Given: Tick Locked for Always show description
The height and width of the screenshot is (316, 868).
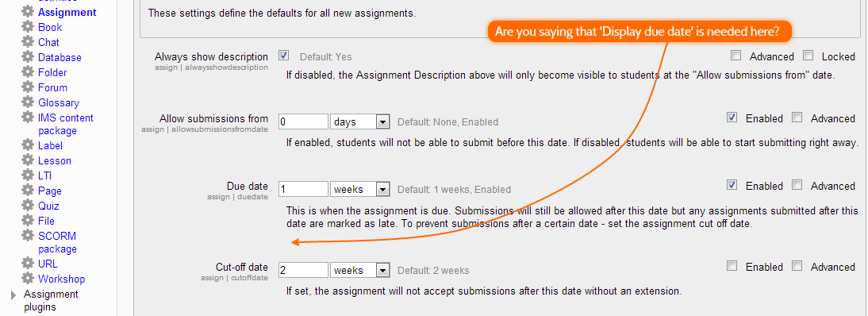Looking at the screenshot, I should pyautogui.click(x=808, y=56).
